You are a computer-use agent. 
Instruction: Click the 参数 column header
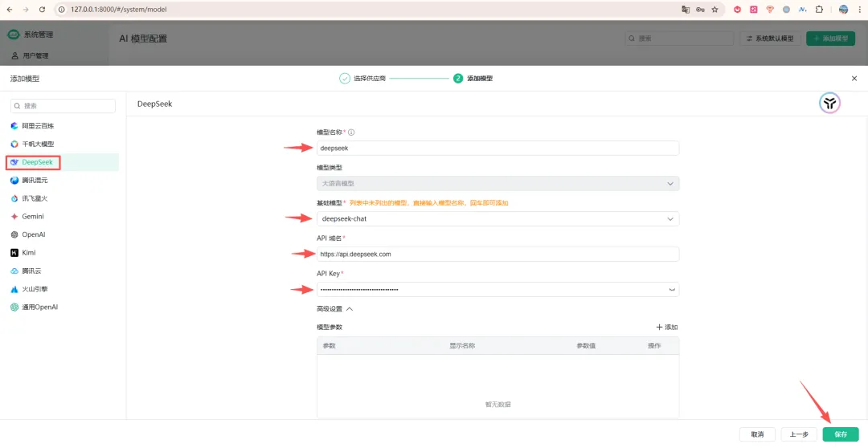pyautogui.click(x=330, y=346)
